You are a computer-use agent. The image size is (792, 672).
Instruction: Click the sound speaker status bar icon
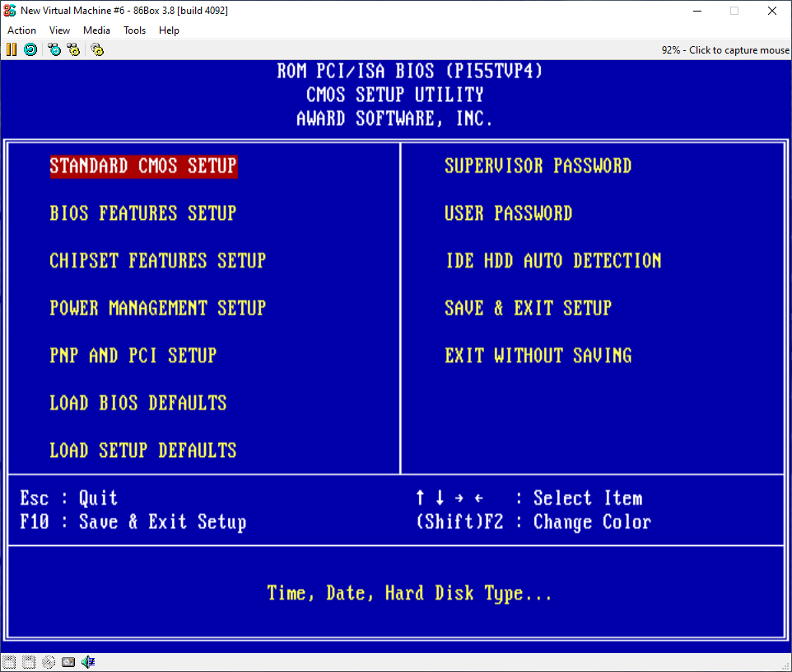(x=88, y=662)
